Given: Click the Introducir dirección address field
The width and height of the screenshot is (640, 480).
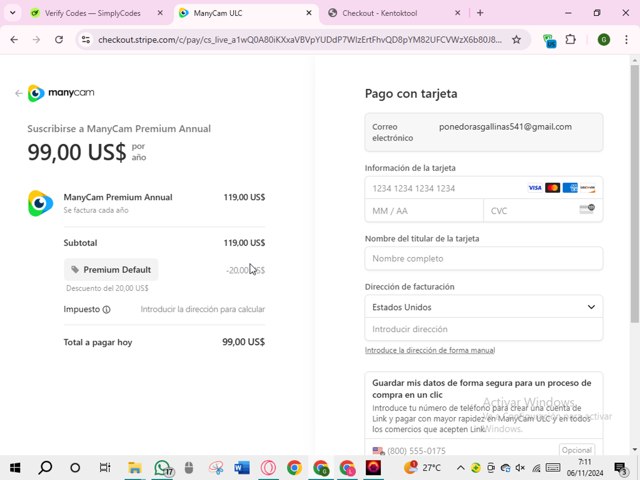Looking at the screenshot, I should tap(484, 329).
